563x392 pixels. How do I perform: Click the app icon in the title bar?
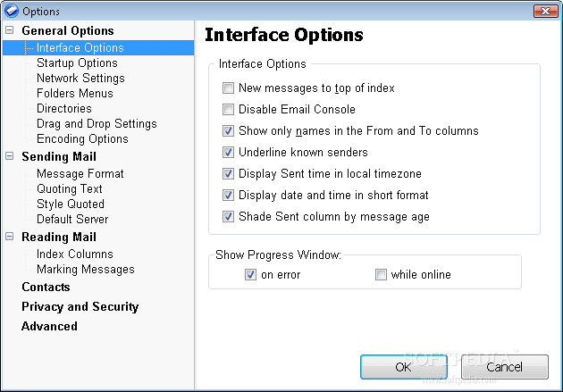[x=11, y=11]
